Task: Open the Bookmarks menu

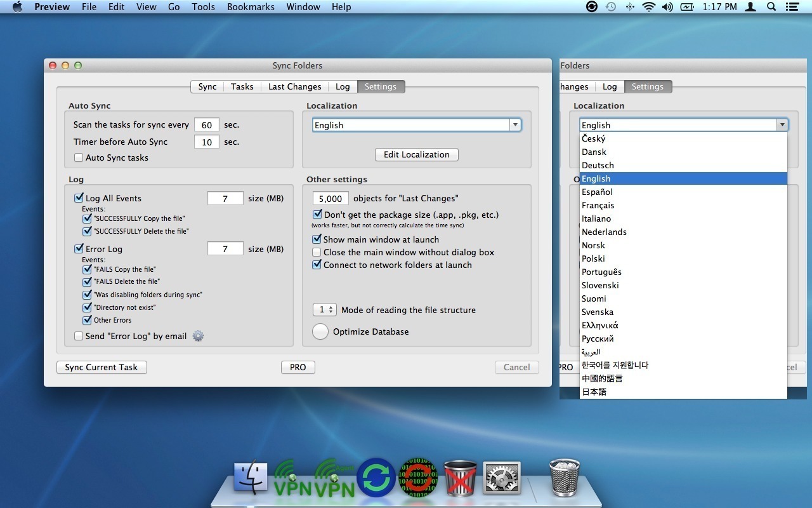Action: [251, 7]
